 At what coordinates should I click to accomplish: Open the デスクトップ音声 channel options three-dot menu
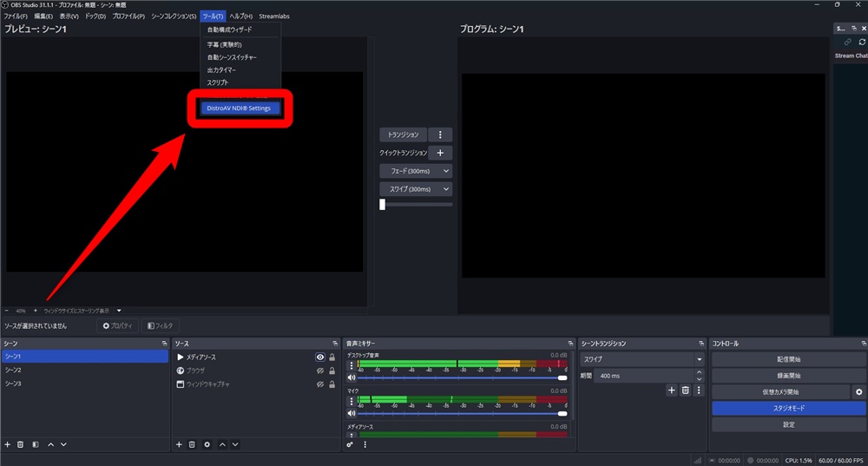[x=351, y=366]
